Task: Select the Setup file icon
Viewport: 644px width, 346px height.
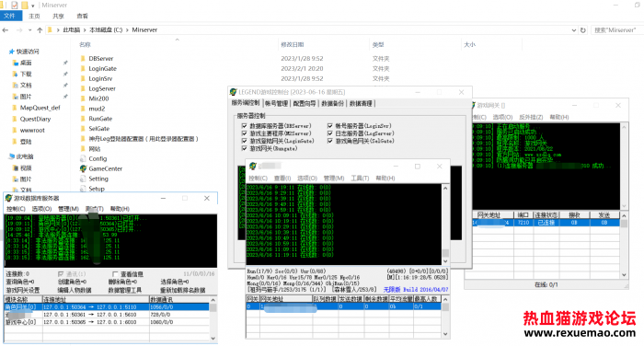Action: 83,189
